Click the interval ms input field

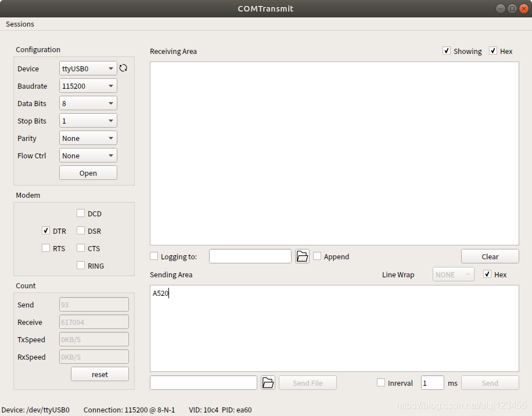pos(432,383)
